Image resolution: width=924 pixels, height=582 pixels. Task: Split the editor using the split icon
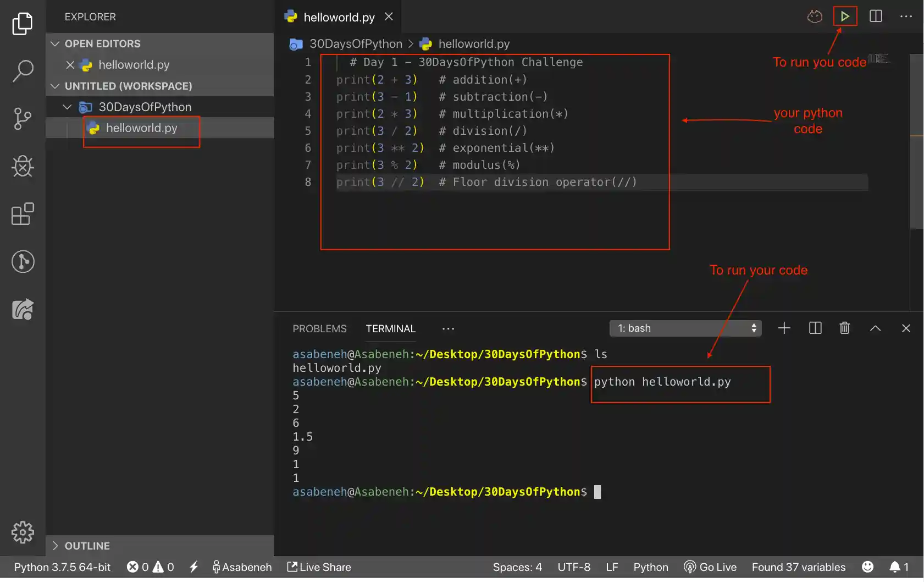(x=875, y=16)
